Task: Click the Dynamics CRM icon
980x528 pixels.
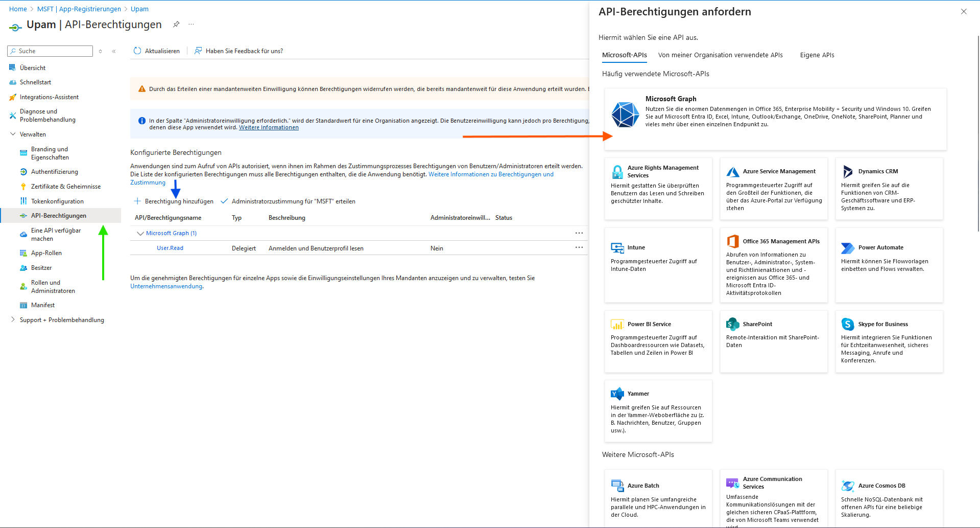Action: tap(848, 171)
